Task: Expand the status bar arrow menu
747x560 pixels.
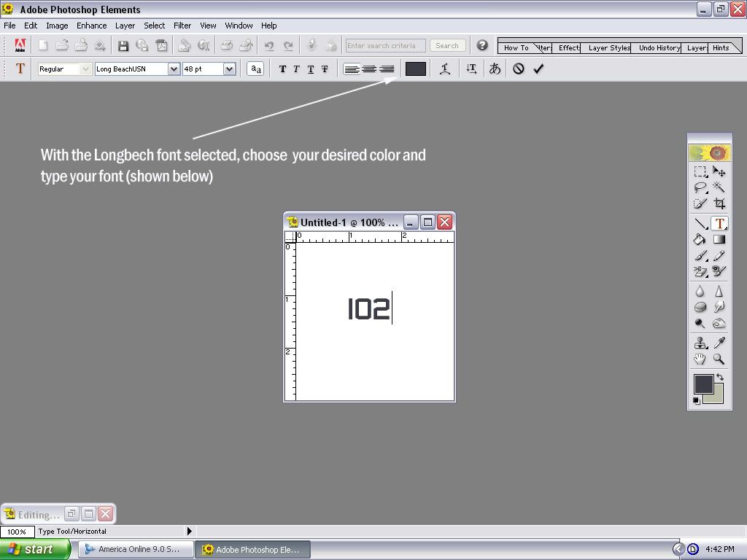Action: pos(190,531)
